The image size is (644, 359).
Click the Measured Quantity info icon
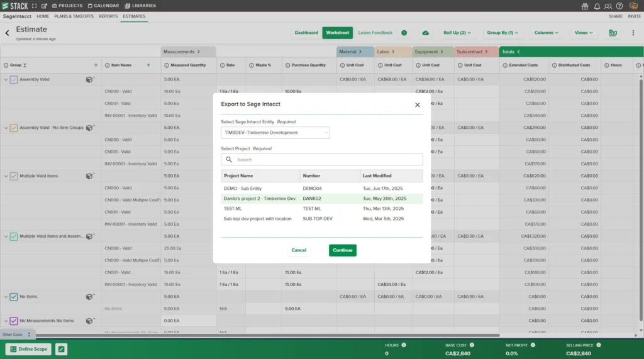[x=166, y=65]
